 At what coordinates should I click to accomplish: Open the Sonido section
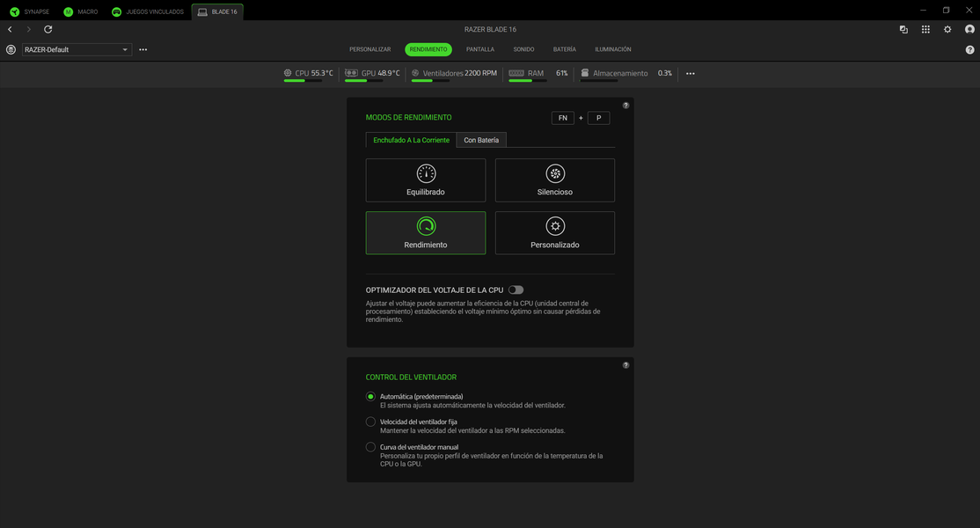(523, 49)
